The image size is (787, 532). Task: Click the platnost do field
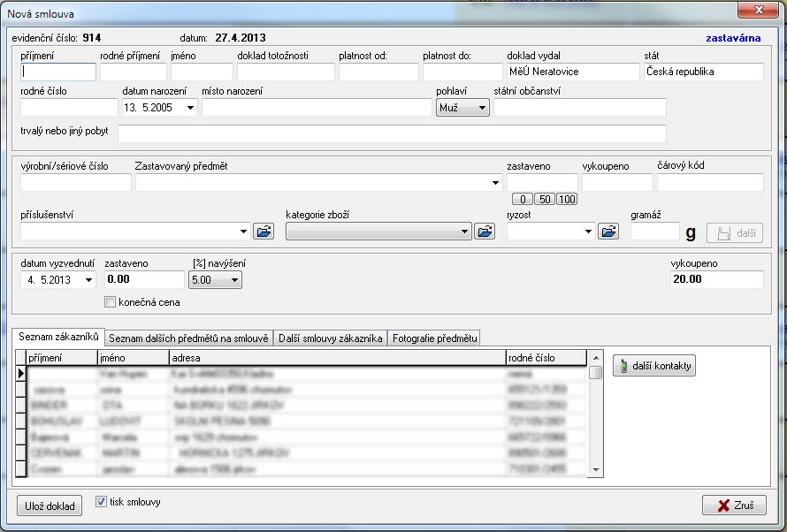point(462,72)
